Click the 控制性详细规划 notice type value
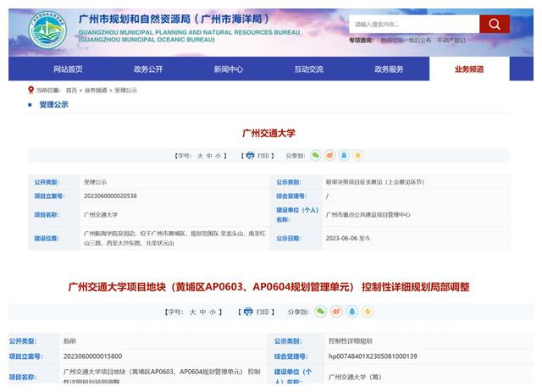542x392 pixels. [x=351, y=341]
